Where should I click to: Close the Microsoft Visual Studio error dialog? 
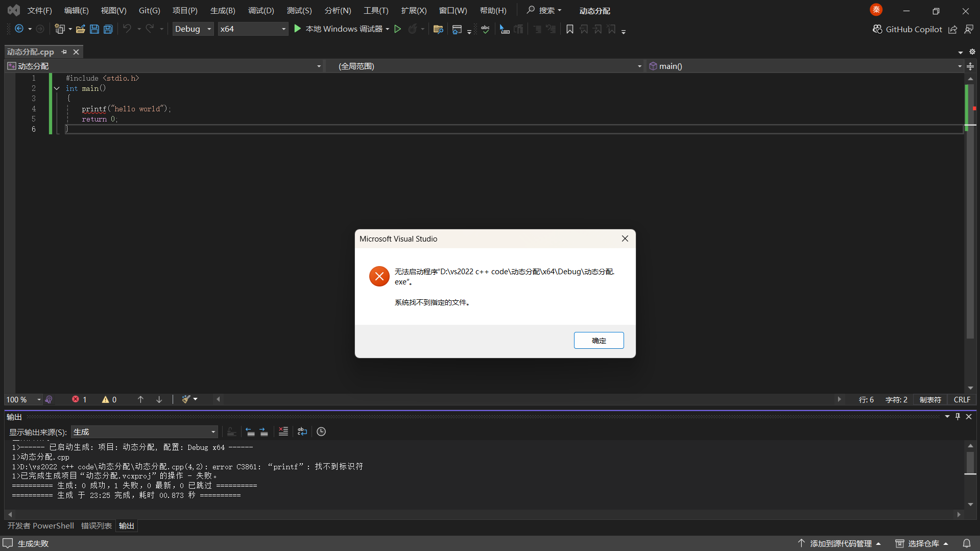pos(625,238)
